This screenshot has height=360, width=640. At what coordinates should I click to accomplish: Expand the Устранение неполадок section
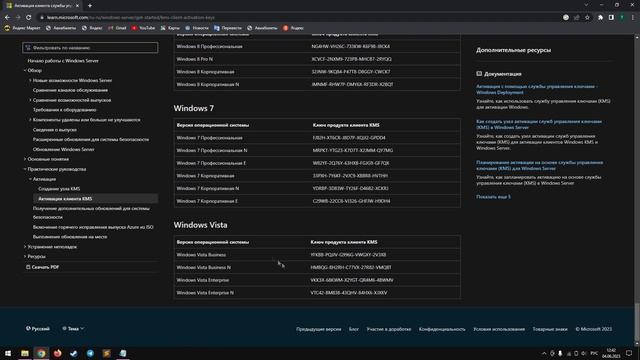[x=25, y=247]
